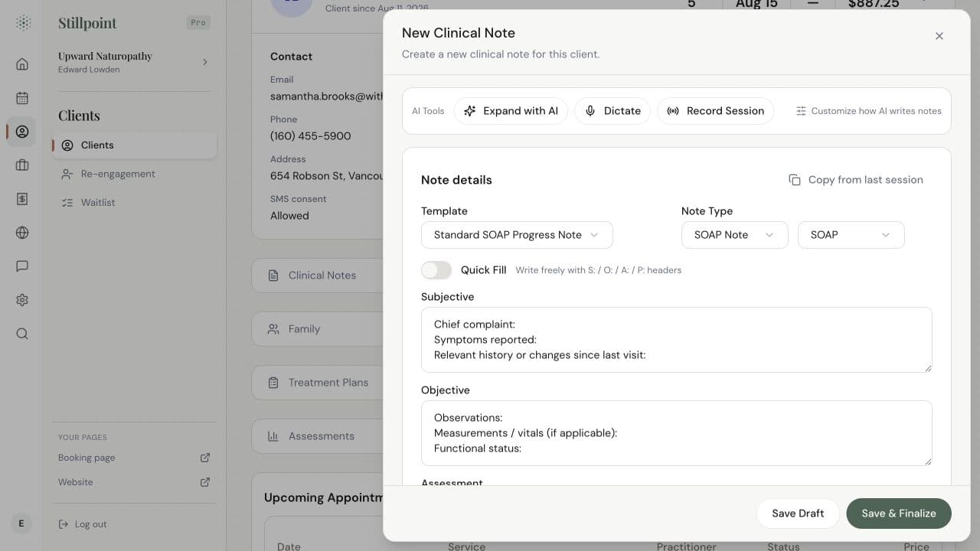Click Save Draft button
This screenshot has width=980, height=551.
(798, 514)
